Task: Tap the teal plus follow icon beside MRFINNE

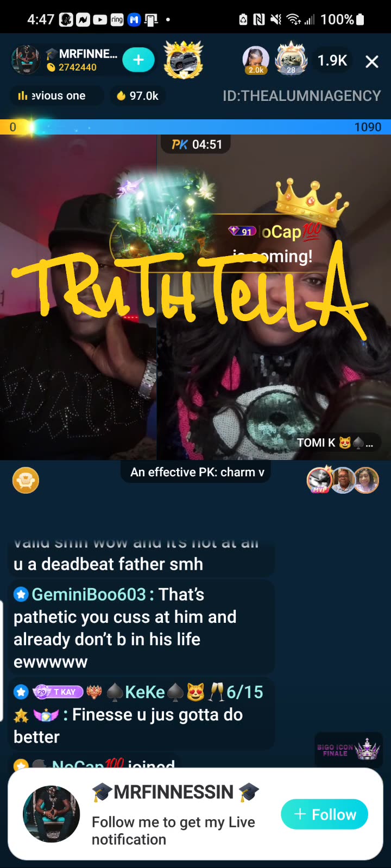Action: coord(138,60)
